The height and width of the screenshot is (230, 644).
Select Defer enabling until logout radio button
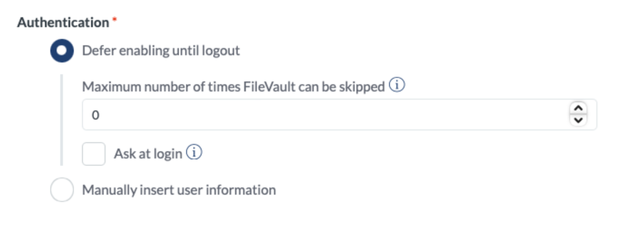pos(62,51)
